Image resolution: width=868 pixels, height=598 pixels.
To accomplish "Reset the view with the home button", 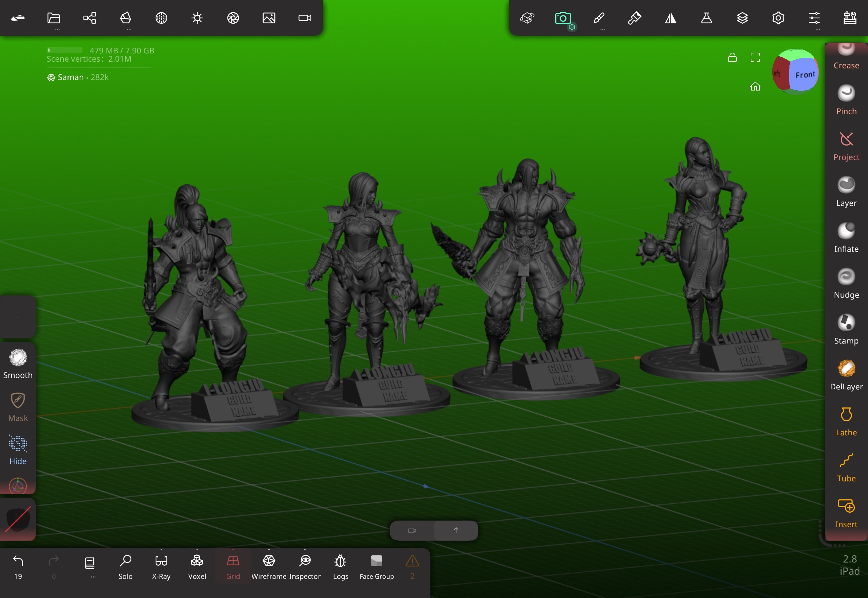I will (755, 86).
